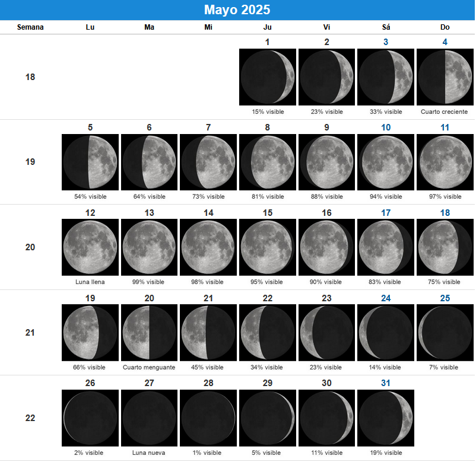Screen dimensions: 476x462
Task: Select the Luna nueva moon image
Action: (x=149, y=418)
